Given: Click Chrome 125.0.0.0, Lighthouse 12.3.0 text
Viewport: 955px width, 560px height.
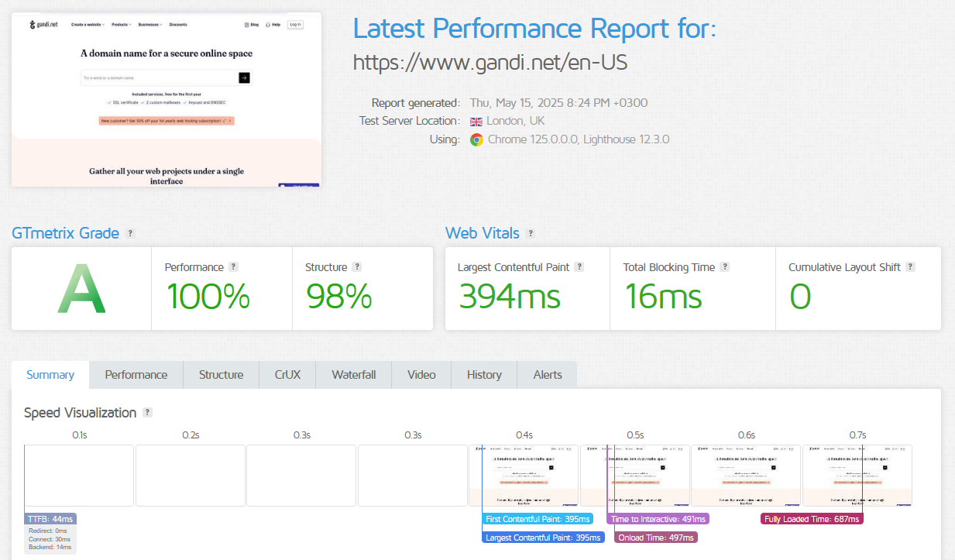Looking at the screenshot, I should point(579,140).
